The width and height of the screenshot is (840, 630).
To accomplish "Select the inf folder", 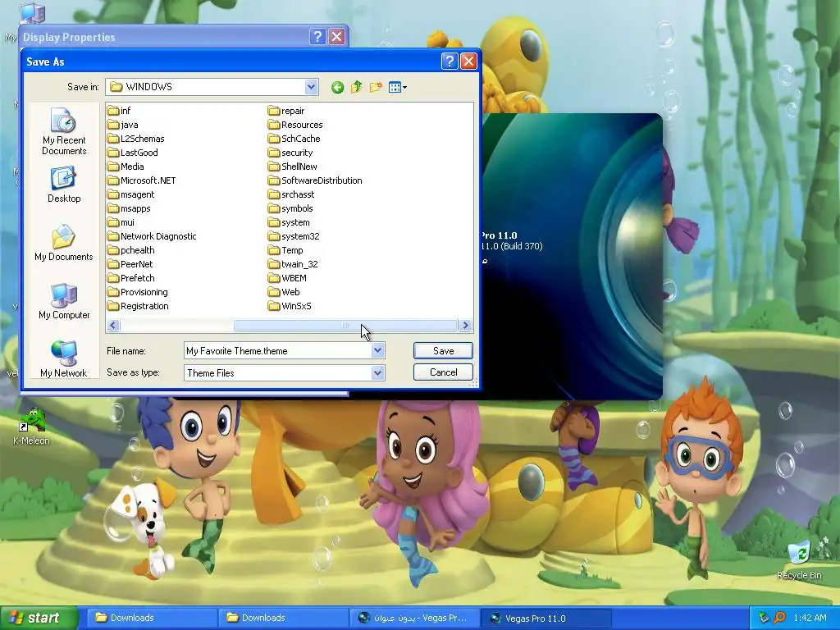I will (119, 111).
